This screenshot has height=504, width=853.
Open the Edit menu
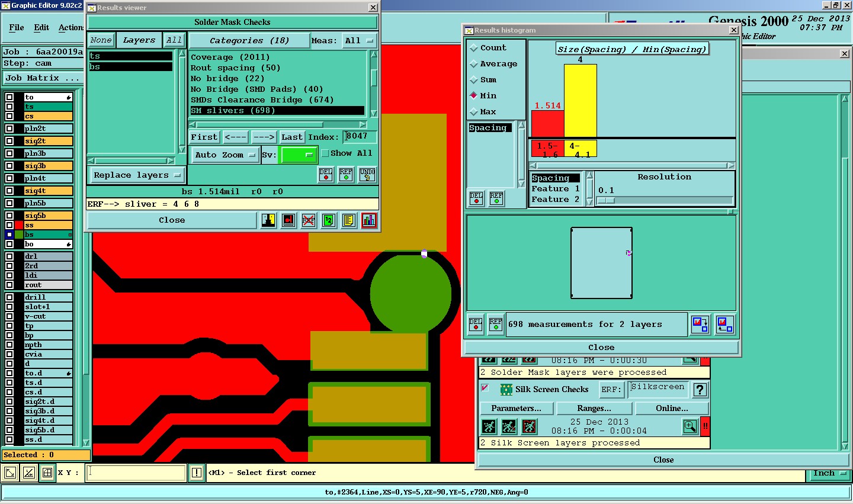coord(41,27)
